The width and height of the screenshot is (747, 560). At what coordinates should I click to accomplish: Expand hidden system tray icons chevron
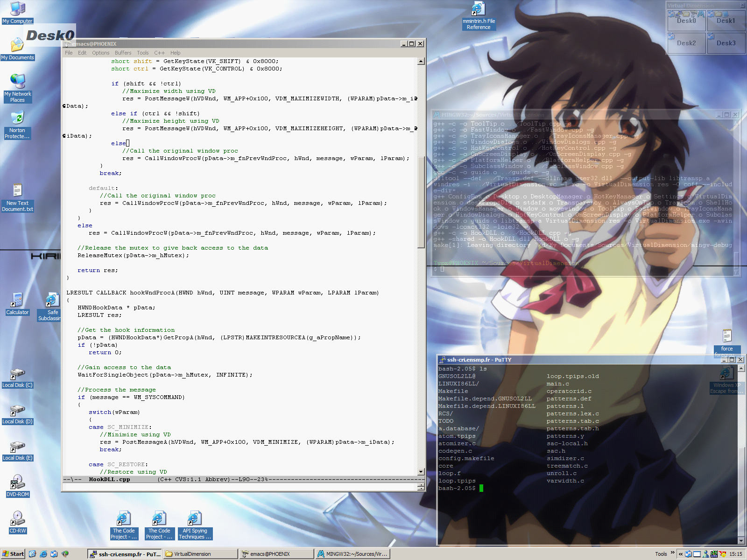[681, 554]
